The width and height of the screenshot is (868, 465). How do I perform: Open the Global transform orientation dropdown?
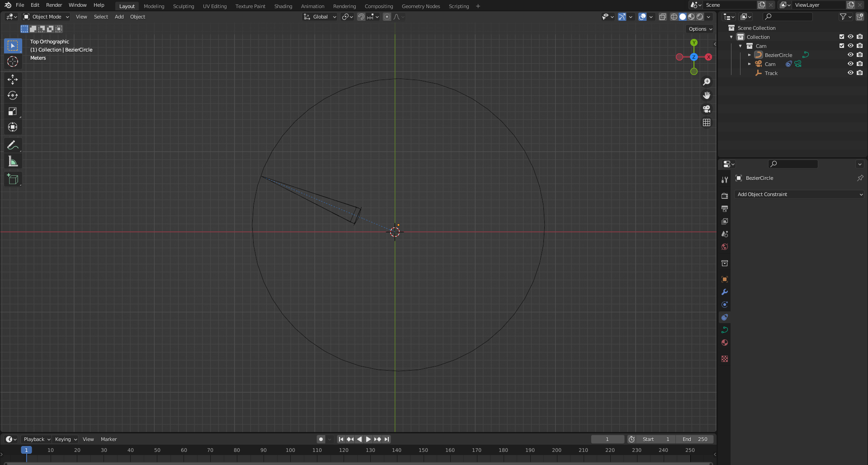tap(320, 17)
